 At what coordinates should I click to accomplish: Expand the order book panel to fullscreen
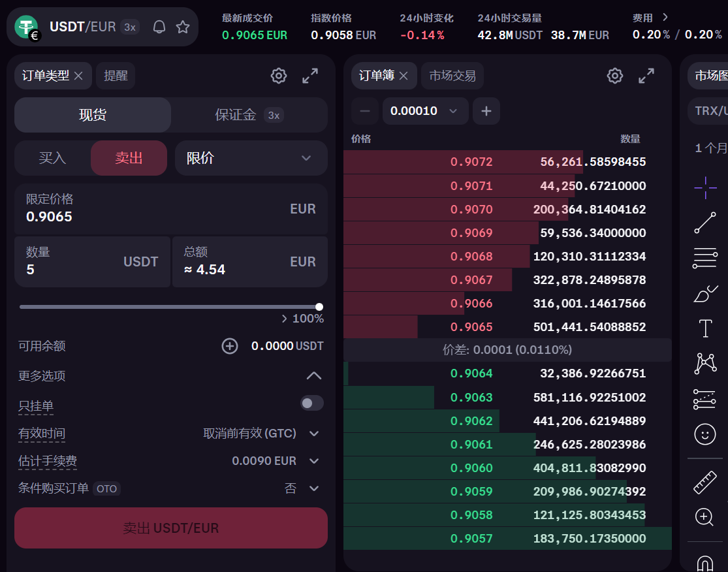pos(646,76)
